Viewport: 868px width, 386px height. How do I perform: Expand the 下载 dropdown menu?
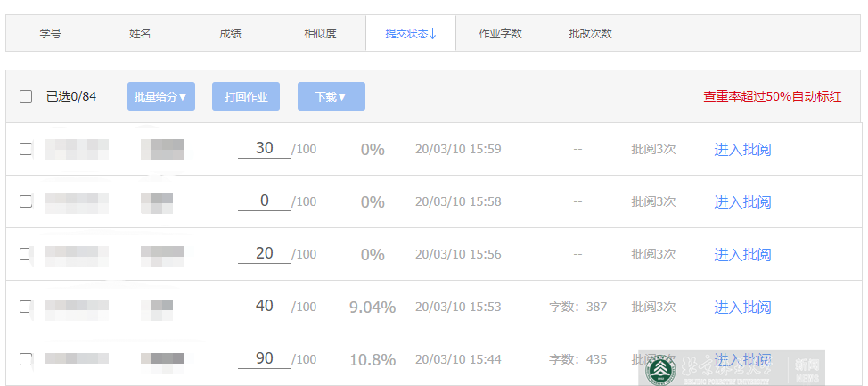[331, 96]
